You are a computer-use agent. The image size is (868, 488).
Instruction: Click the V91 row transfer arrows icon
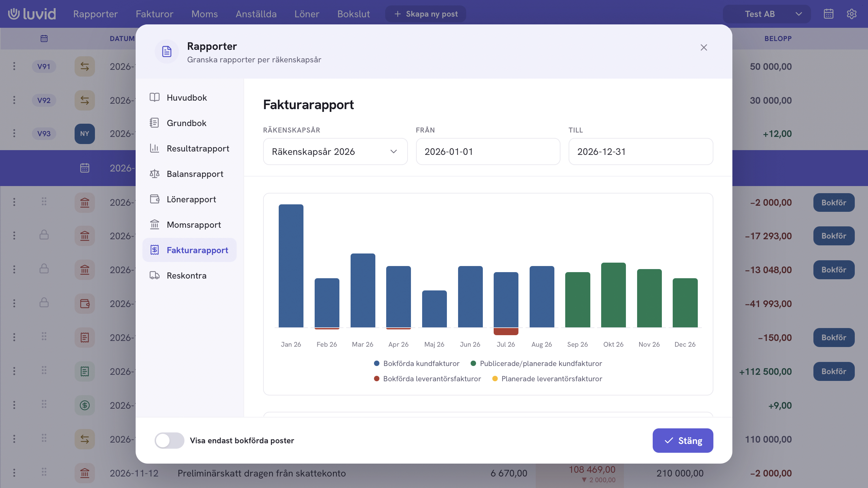point(85,66)
